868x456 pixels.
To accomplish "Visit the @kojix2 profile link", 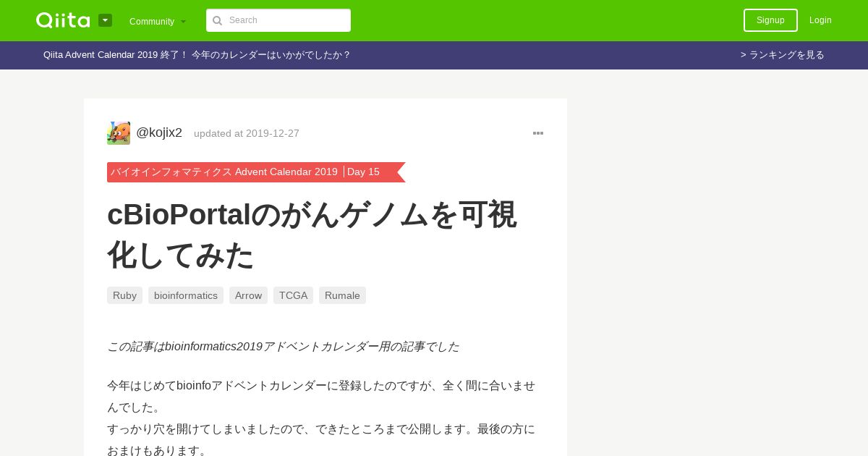I will coord(159,132).
